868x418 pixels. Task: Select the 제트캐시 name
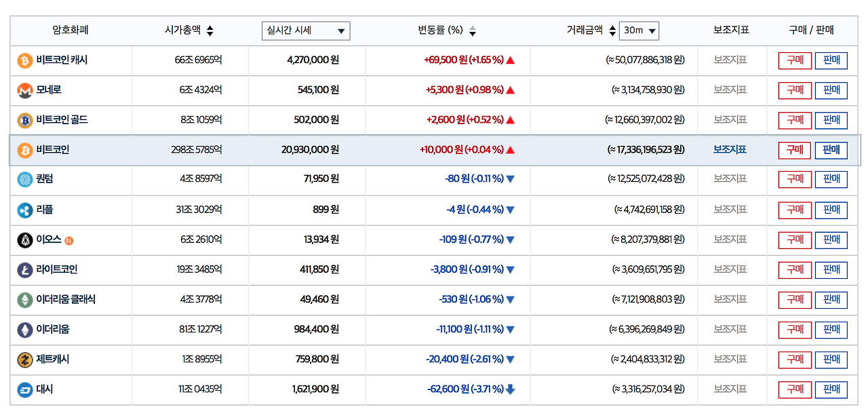click(x=53, y=359)
